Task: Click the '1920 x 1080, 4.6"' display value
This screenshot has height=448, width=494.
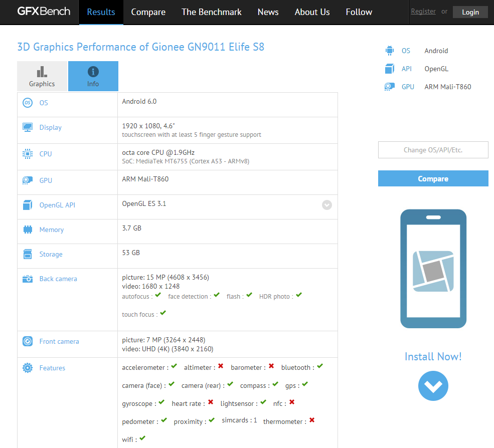Action: [148, 126]
